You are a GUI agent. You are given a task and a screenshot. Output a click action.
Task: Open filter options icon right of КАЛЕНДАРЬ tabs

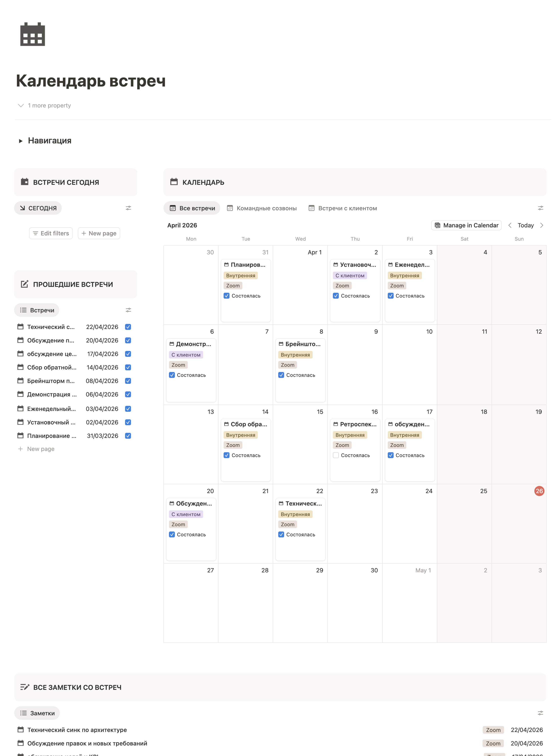540,208
